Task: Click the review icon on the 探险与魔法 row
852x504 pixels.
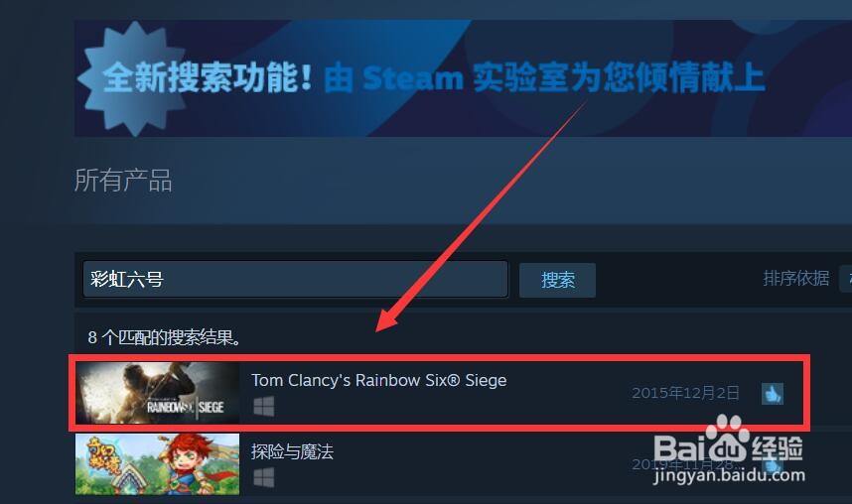Action: tap(773, 465)
